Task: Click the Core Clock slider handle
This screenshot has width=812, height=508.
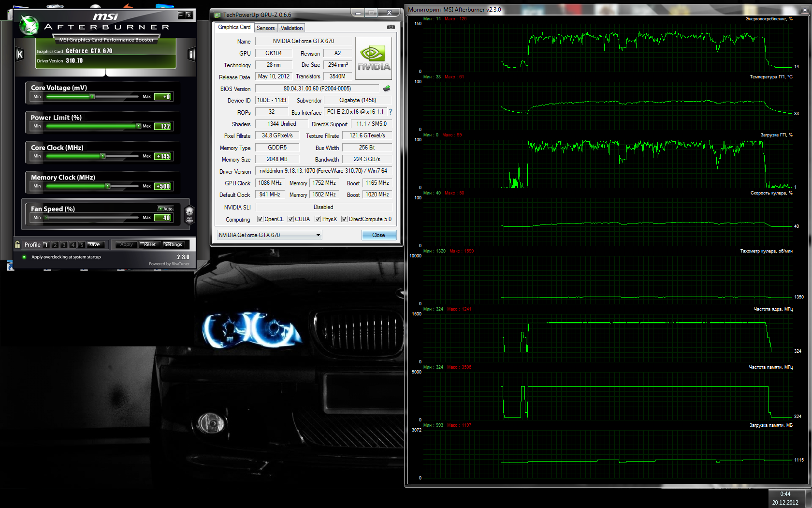Action: [x=103, y=156]
